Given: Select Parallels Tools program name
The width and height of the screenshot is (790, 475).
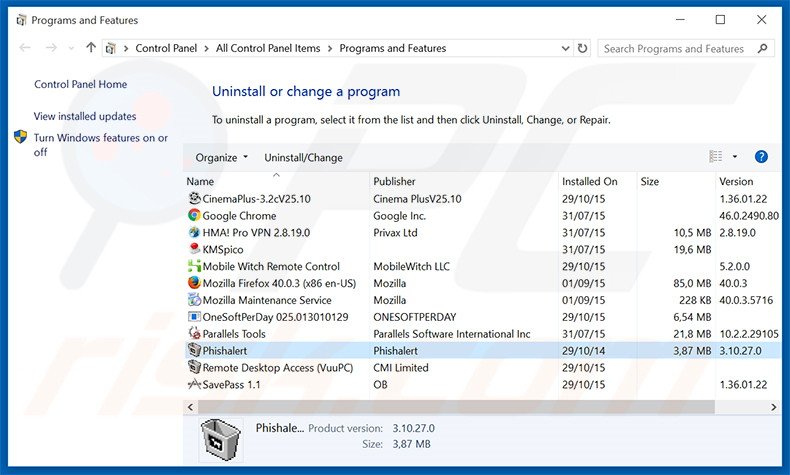Looking at the screenshot, I should pos(234,334).
